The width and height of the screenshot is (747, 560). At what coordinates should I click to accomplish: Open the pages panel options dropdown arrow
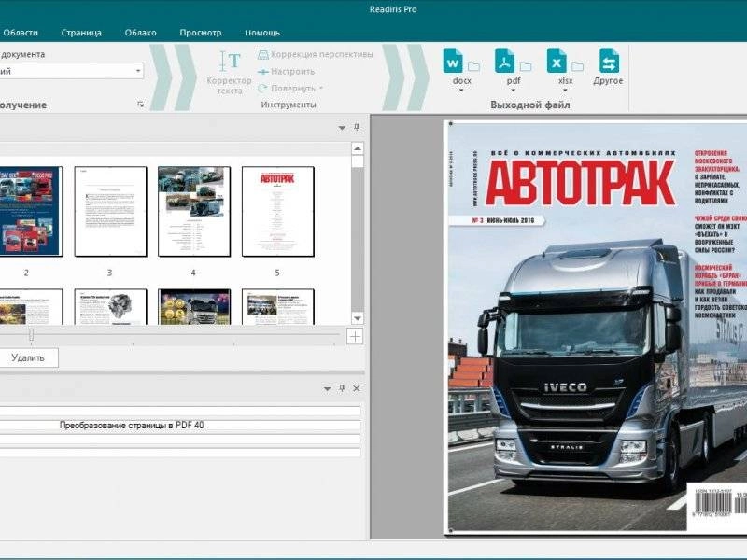342,128
